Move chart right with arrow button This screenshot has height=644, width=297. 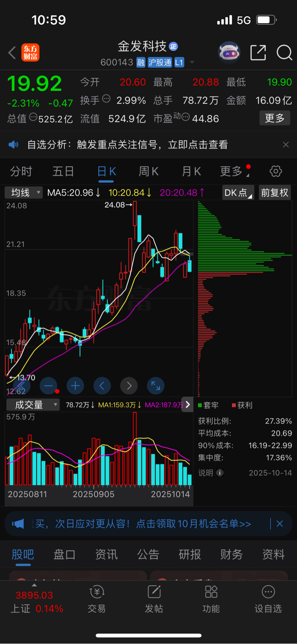129,386
